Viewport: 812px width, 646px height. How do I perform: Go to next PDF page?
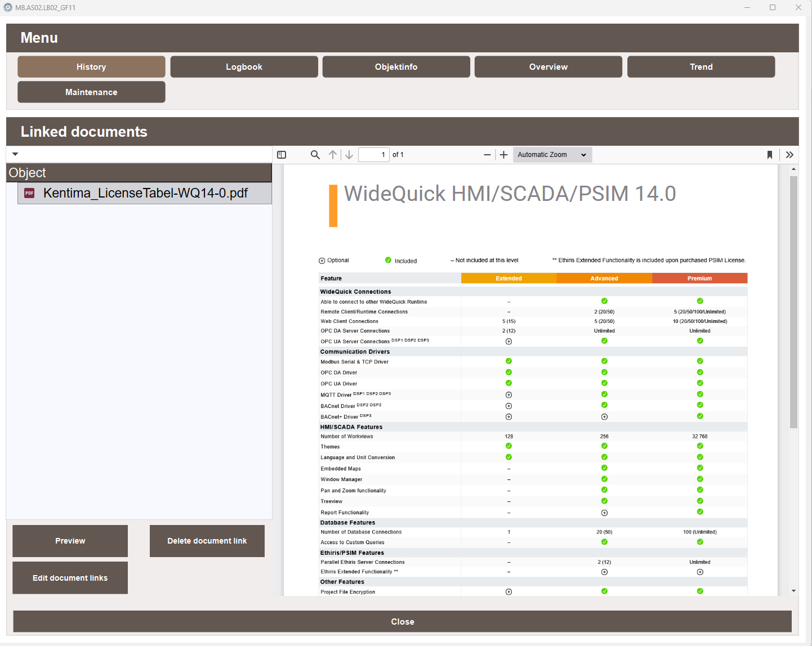point(349,155)
